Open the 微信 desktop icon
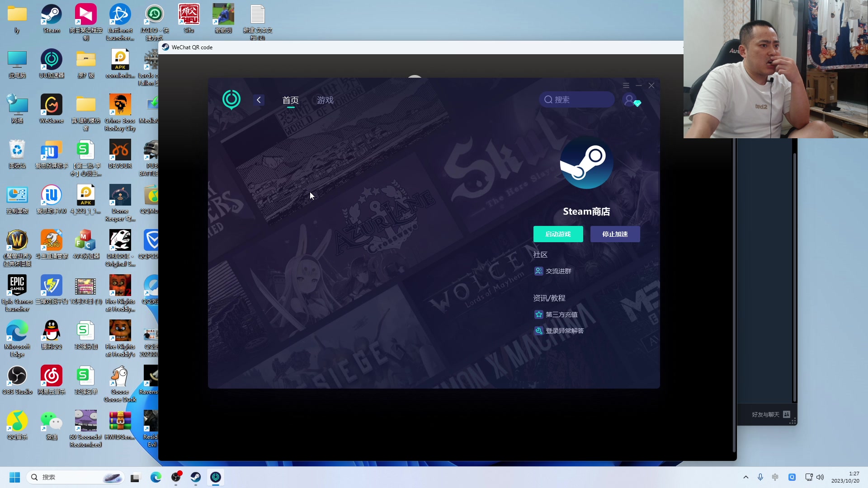This screenshot has height=488, width=868. coord(52,425)
